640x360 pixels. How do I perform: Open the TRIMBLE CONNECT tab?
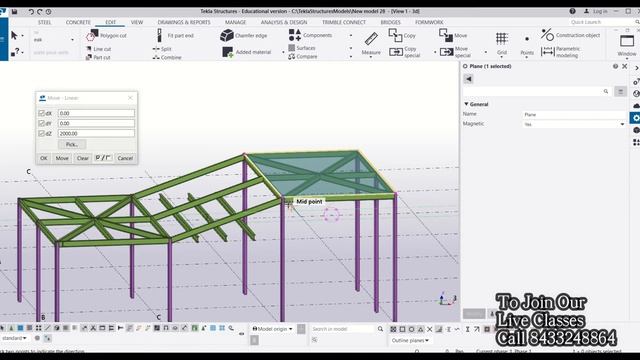point(344,22)
